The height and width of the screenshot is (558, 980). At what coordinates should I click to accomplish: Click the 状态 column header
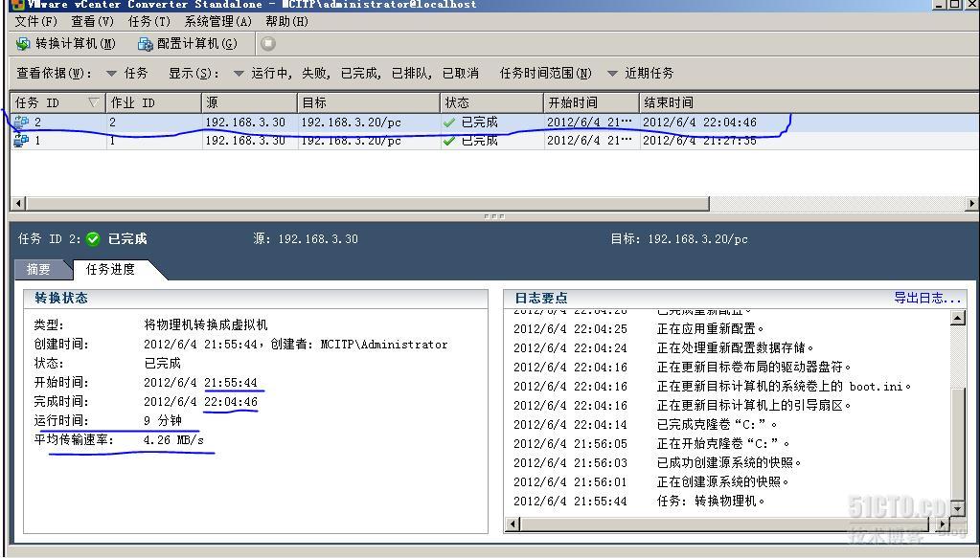pyautogui.click(x=491, y=102)
